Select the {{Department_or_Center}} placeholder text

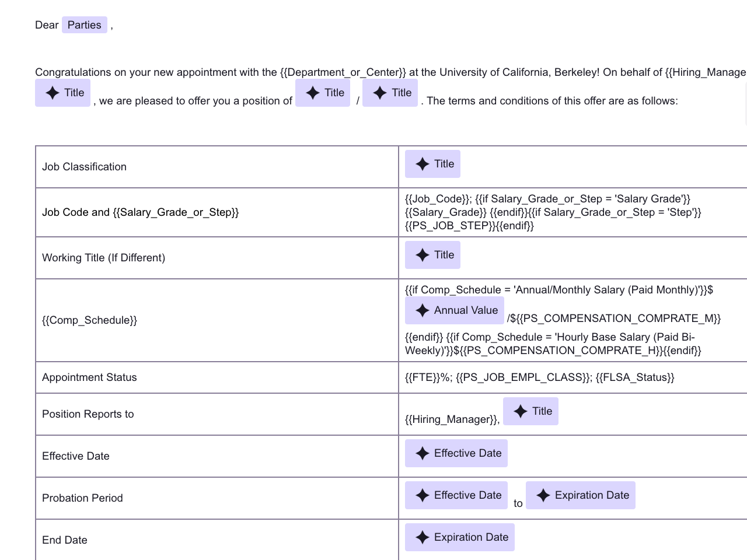point(343,72)
